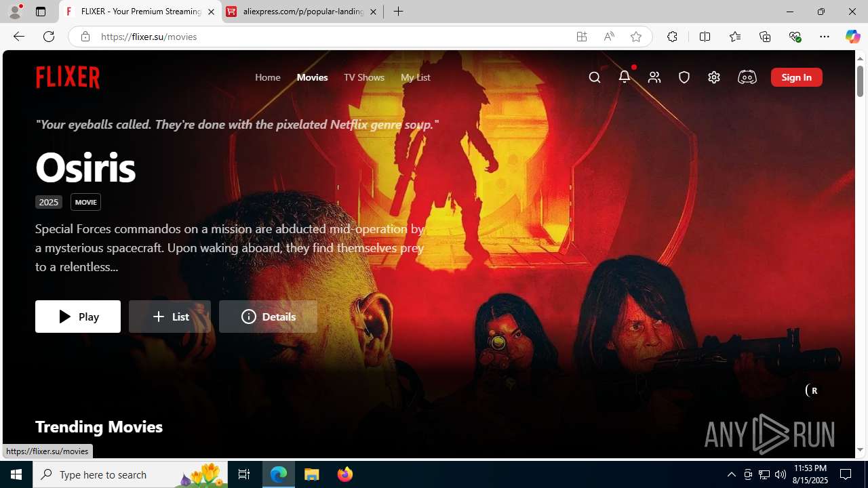View site information padlock icon
The image size is (868, 488).
85,37
